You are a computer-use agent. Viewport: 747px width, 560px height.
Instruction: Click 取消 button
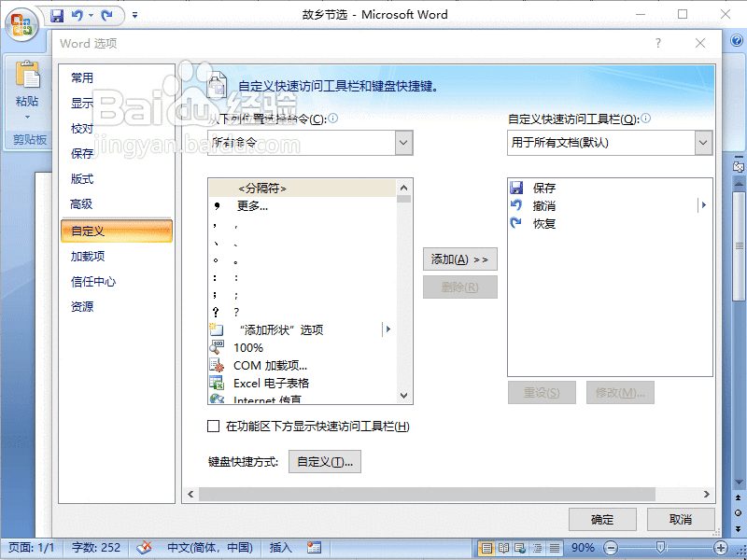coord(681,520)
